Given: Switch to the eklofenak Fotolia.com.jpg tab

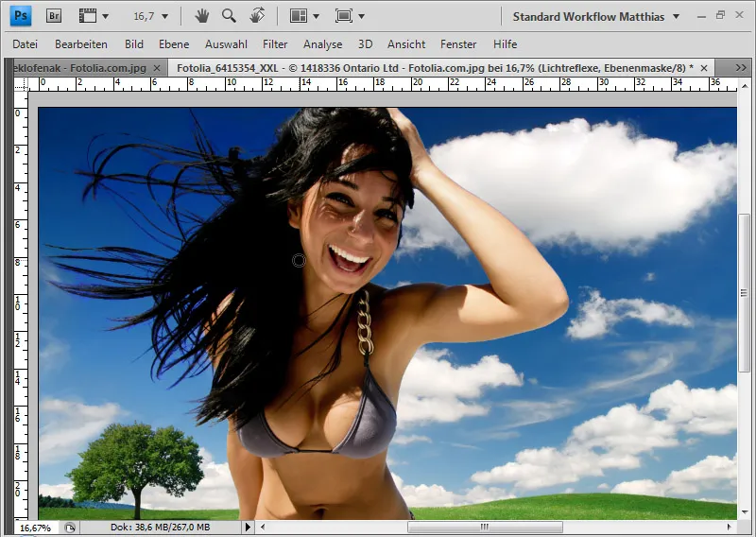Looking at the screenshot, I should 79,68.
